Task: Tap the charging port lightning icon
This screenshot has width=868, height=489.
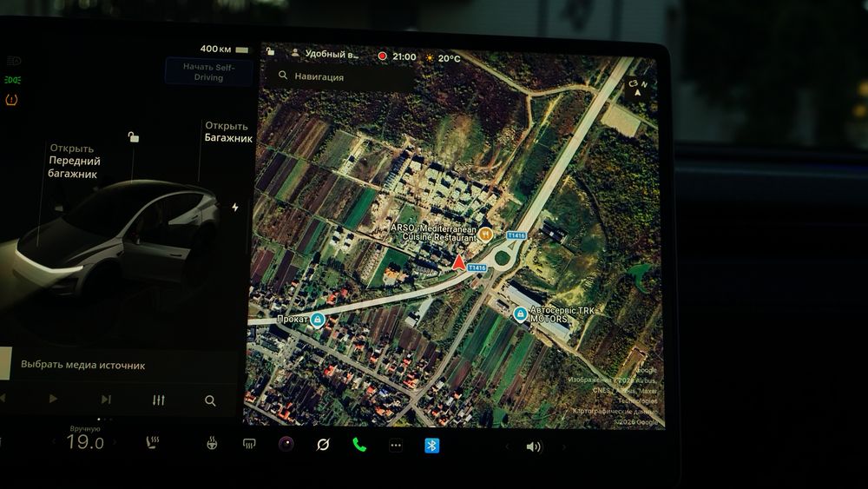Action: tap(235, 207)
